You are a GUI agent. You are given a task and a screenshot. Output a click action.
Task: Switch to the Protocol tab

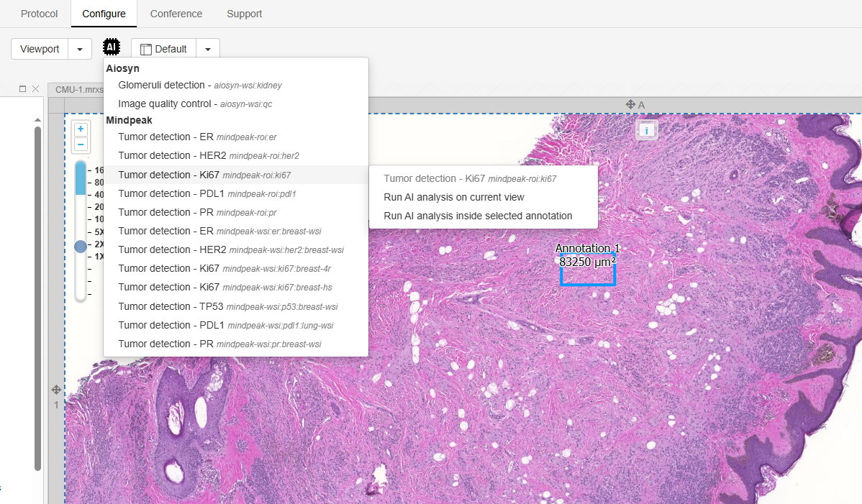click(40, 14)
